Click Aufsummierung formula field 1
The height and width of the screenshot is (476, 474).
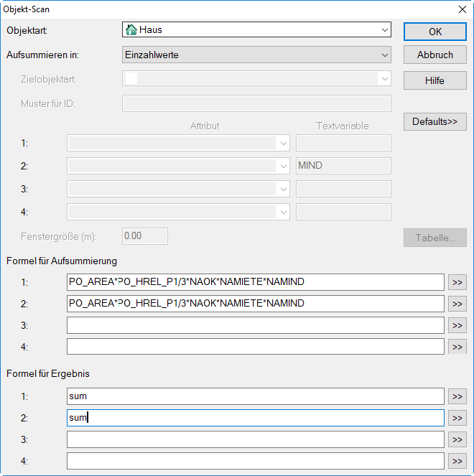pyautogui.click(x=256, y=282)
